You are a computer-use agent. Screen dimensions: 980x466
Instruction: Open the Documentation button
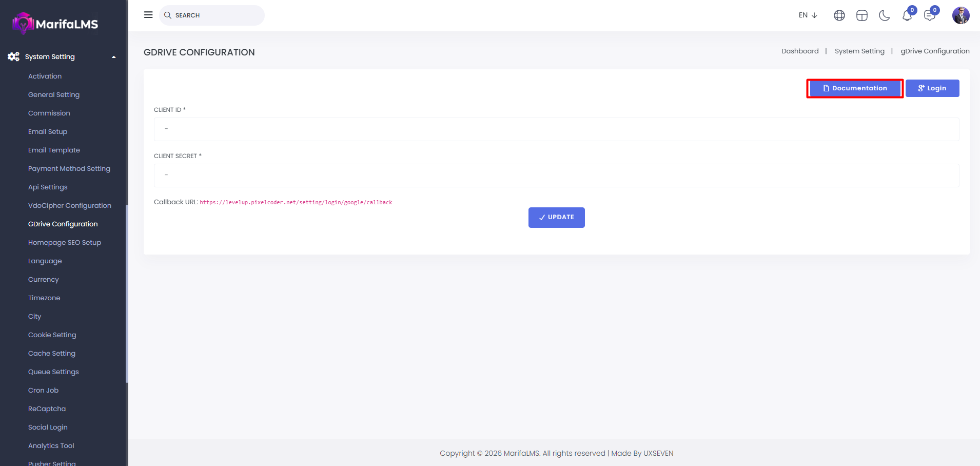(855, 88)
